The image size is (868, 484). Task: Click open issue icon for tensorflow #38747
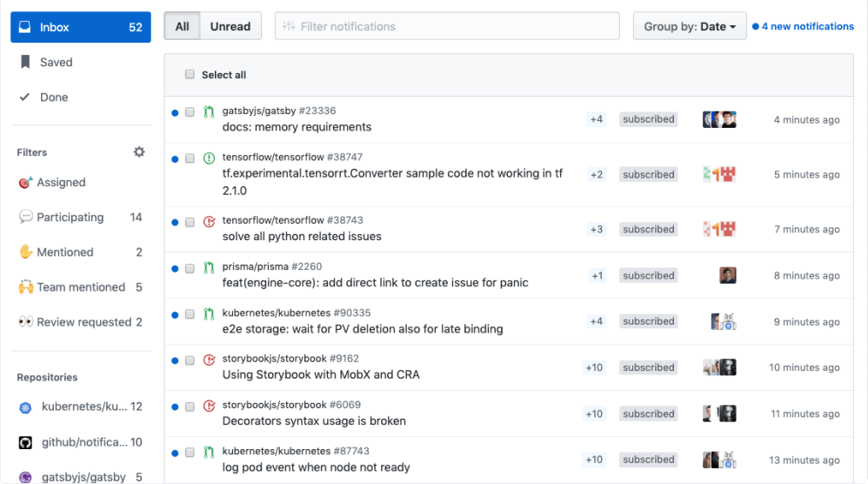point(209,158)
